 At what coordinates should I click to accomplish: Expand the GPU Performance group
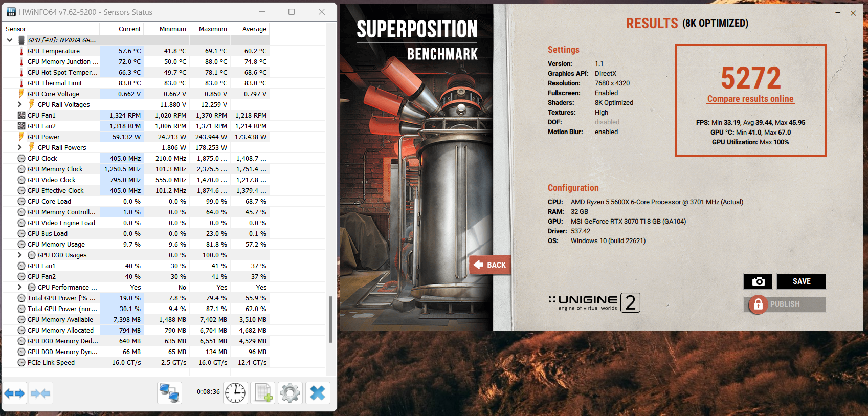(x=20, y=287)
